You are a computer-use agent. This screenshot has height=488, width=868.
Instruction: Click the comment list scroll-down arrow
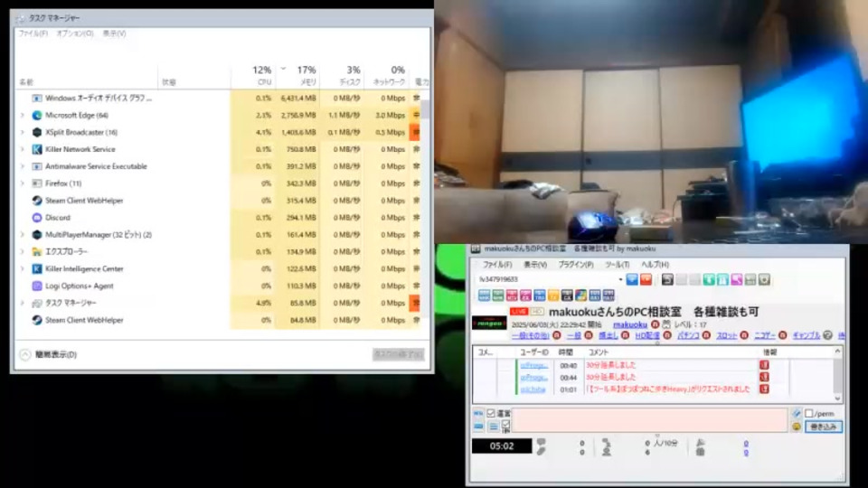(837, 399)
